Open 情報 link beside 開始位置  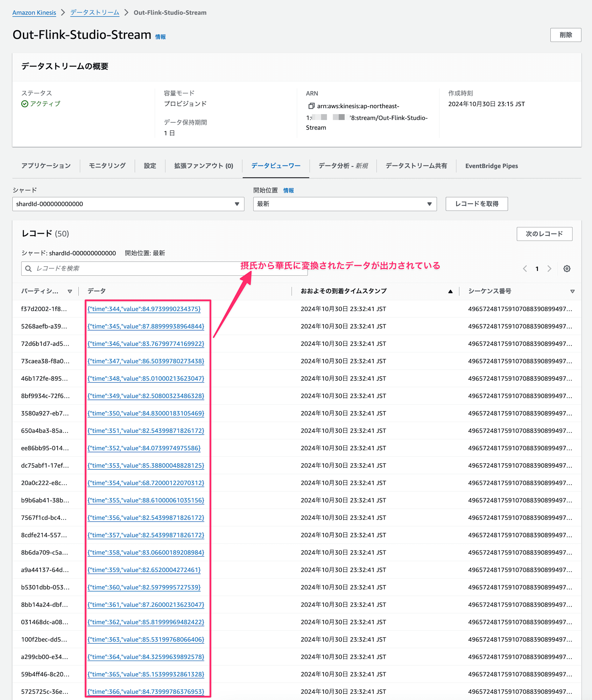tap(288, 190)
